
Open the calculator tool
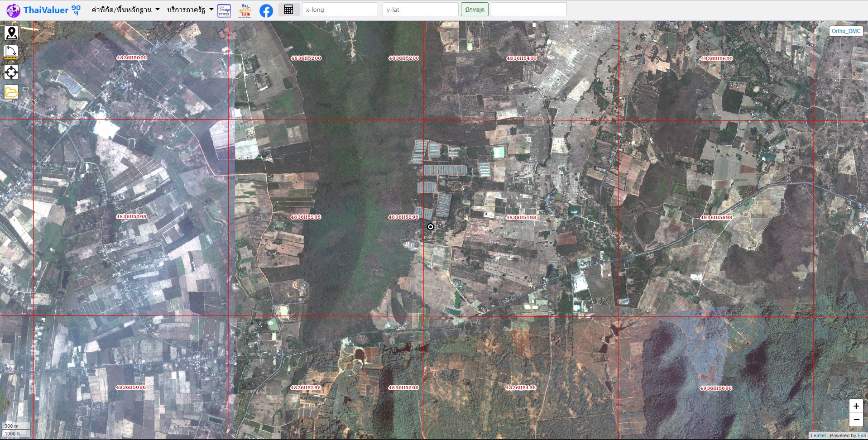tap(289, 10)
